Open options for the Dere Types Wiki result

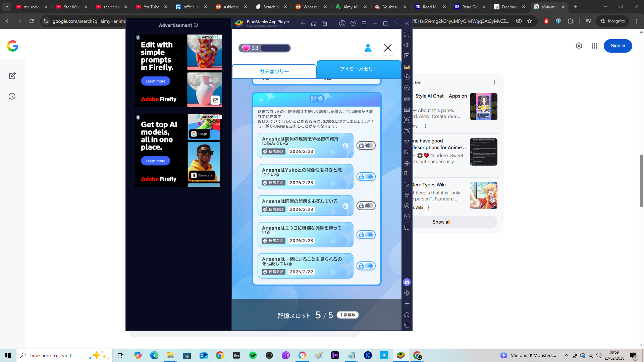pyautogui.click(x=429, y=207)
